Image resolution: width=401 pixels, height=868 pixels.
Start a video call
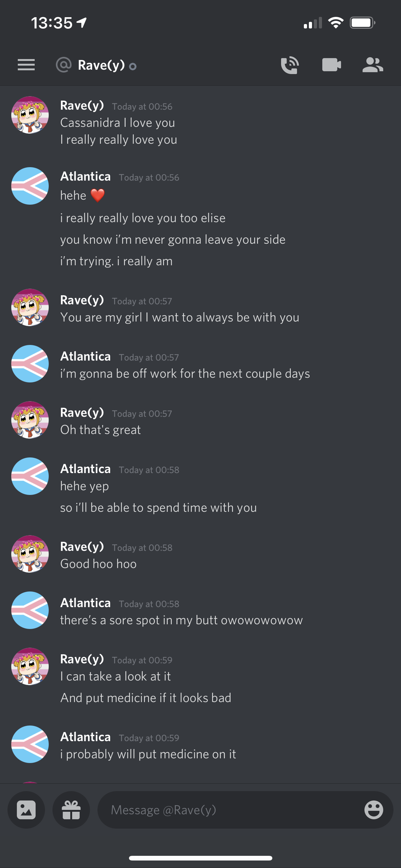pyautogui.click(x=332, y=65)
